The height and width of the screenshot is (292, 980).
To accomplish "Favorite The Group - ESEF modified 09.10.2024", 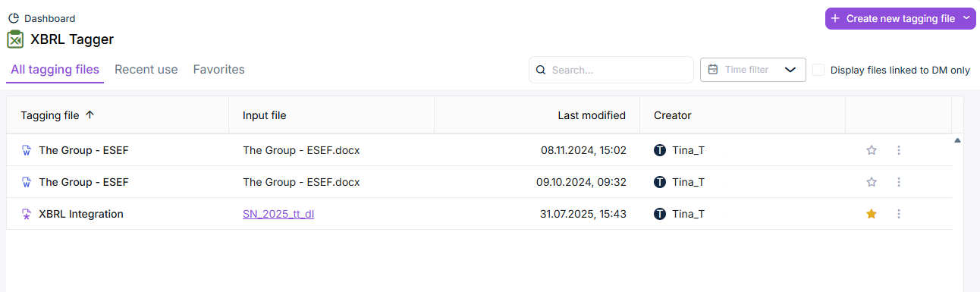I will pos(872,182).
